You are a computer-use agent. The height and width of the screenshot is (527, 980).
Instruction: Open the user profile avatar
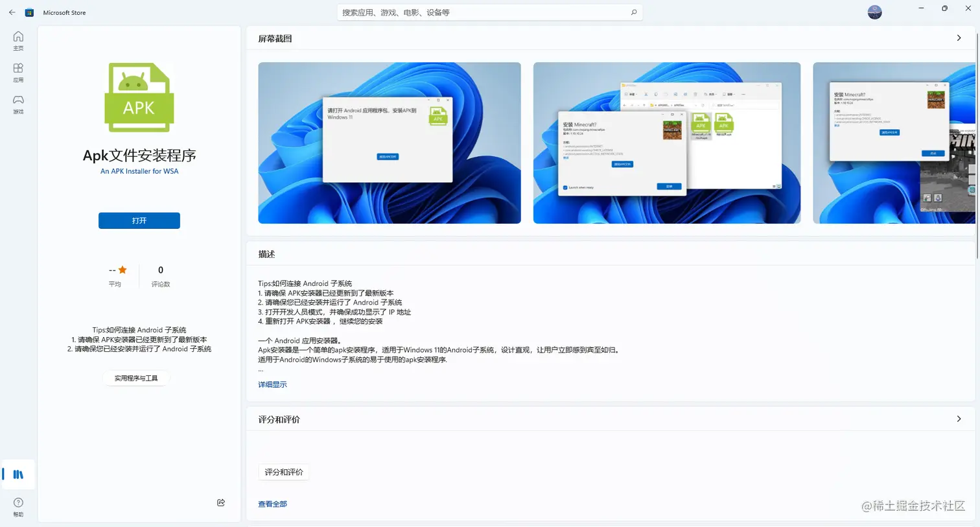click(874, 12)
